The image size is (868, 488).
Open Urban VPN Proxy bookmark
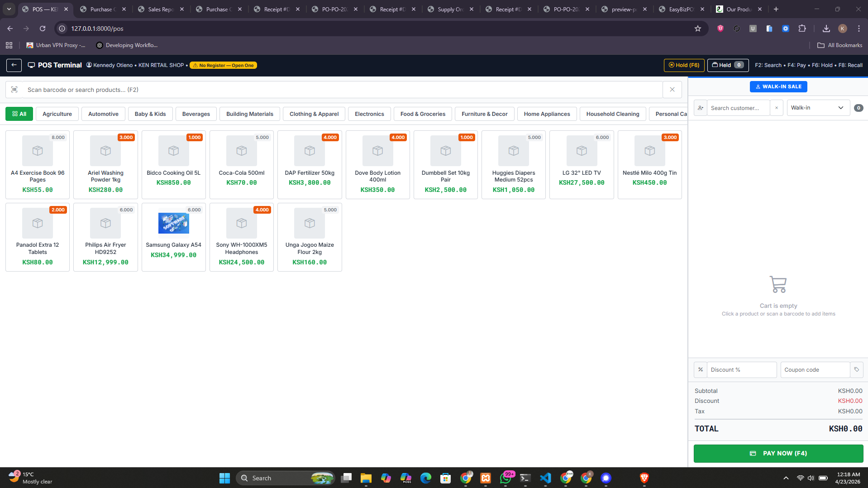56,45
